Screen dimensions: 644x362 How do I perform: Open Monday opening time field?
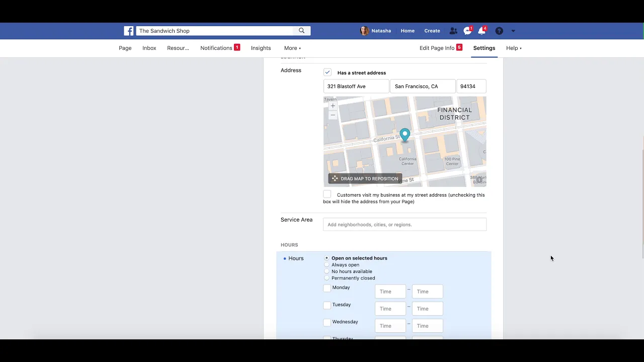pos(390,292)
